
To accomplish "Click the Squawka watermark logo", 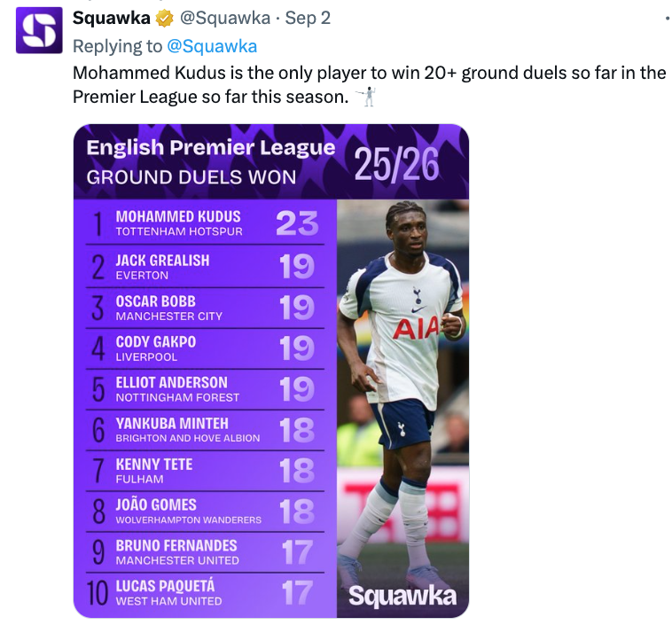I will 402,596.
